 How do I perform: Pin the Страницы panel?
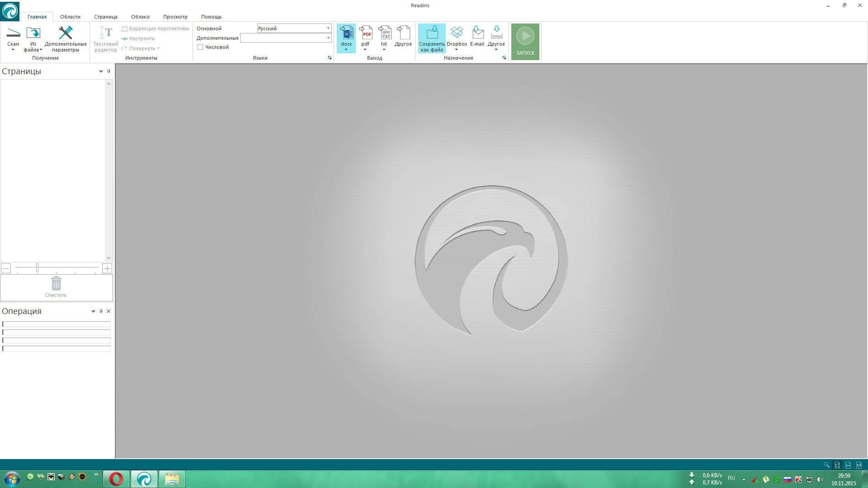coord(108,71)
